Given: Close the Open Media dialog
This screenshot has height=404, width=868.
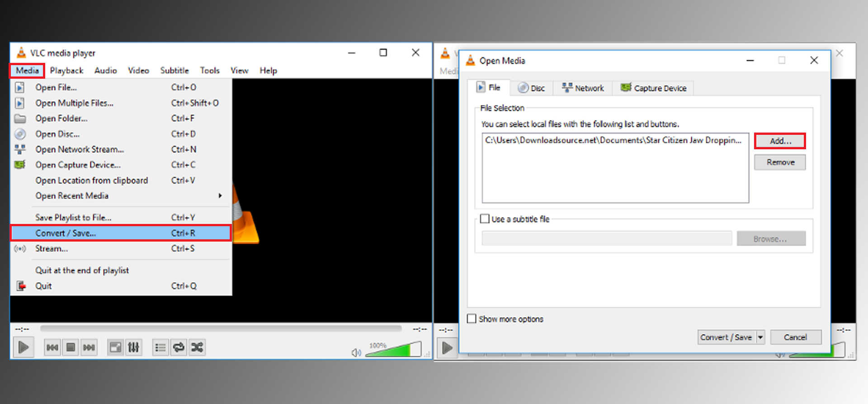Looking at the screenshot, I should tap(814, 61).
